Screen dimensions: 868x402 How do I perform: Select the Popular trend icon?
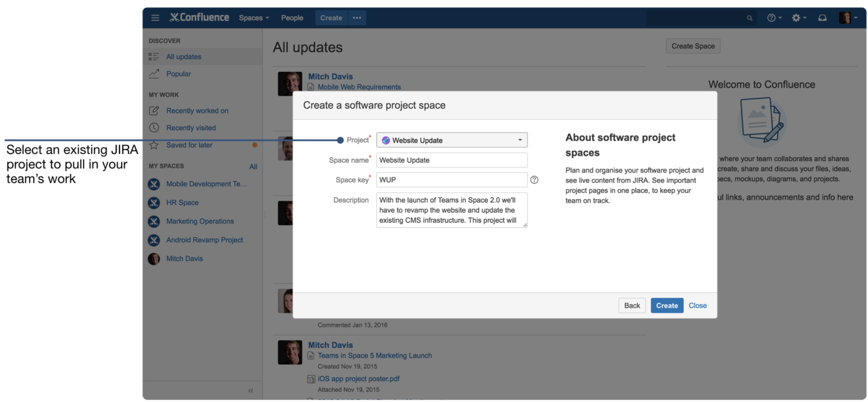click(154, 73)
